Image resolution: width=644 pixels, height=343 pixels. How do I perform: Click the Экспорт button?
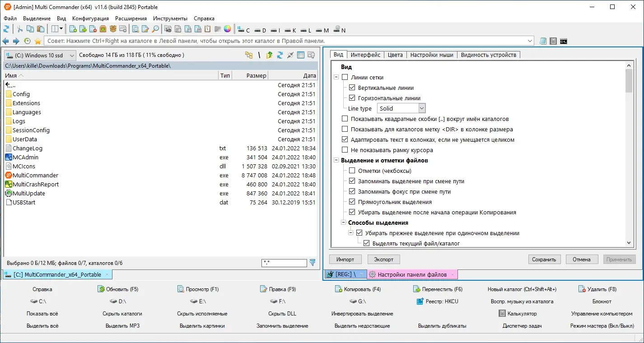click(x=384, y=260)
